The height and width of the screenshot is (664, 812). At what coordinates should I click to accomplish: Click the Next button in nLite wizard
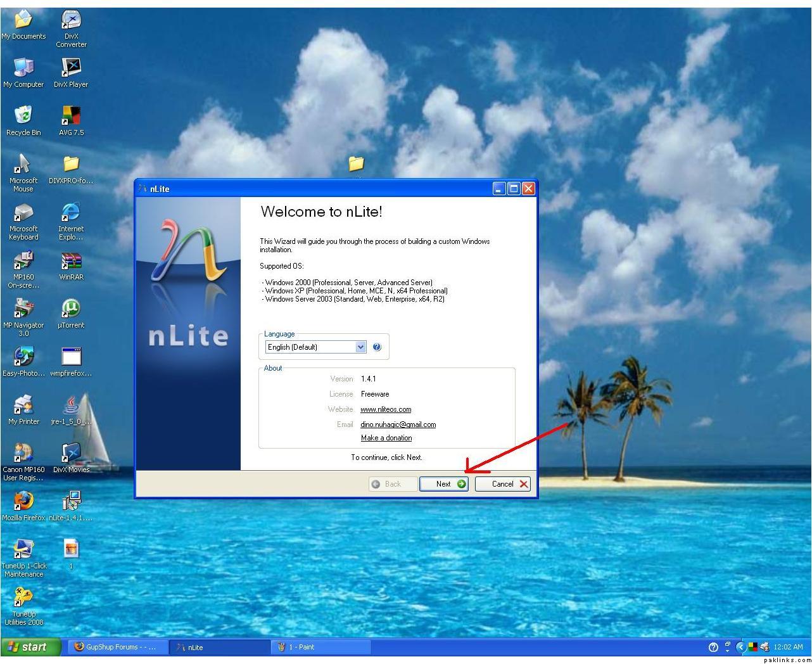pos(443,484)
